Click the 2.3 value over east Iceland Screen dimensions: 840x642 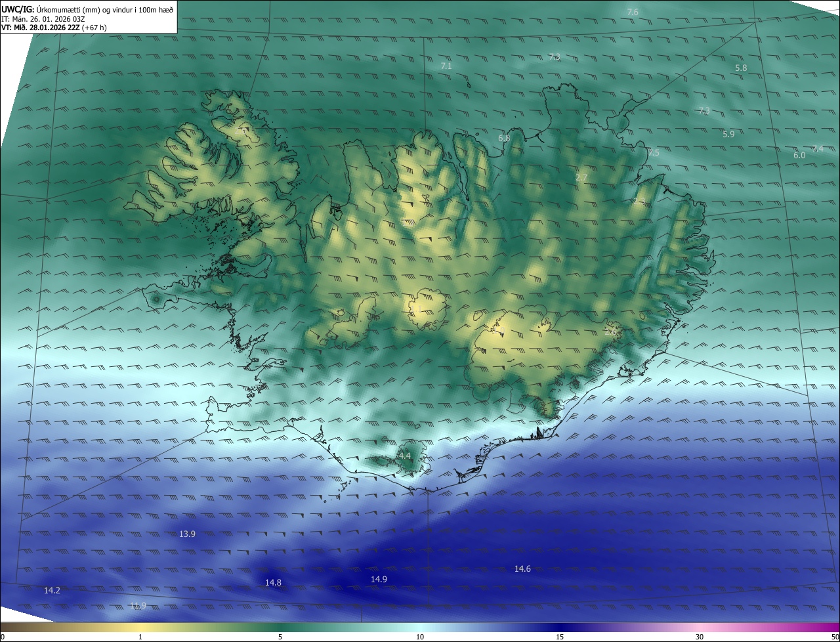(x=639, y=201)
